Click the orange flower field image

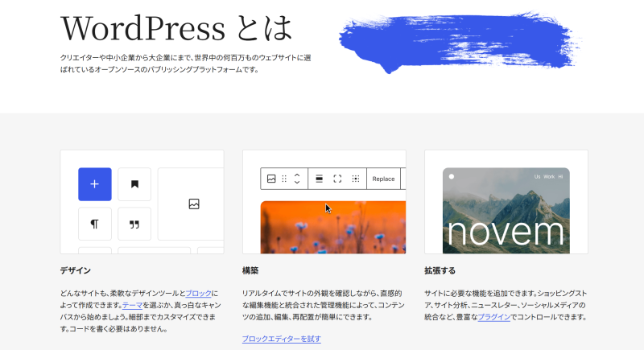333,227
